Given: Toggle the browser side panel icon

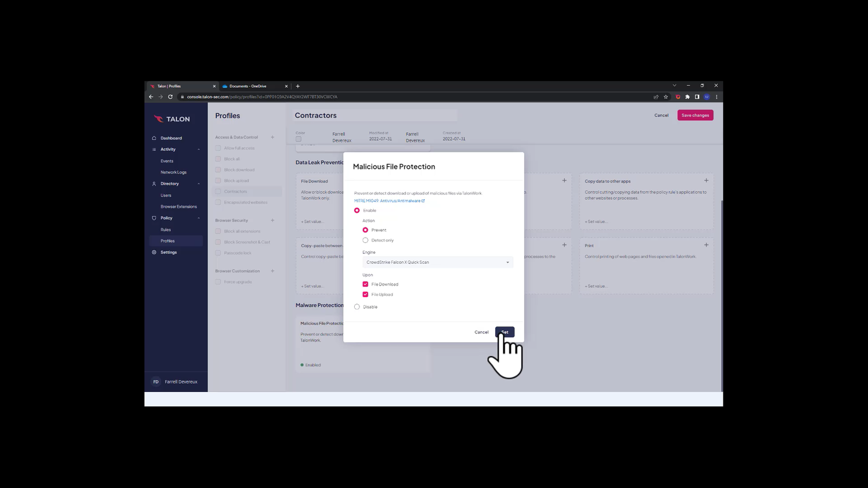Looking at the screenshot, I should (697, 97).
